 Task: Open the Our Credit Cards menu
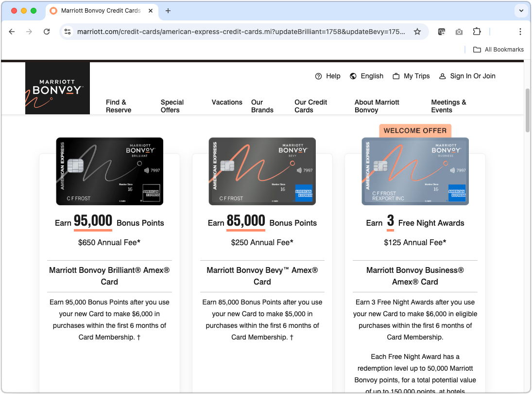(x=311, y=106)
